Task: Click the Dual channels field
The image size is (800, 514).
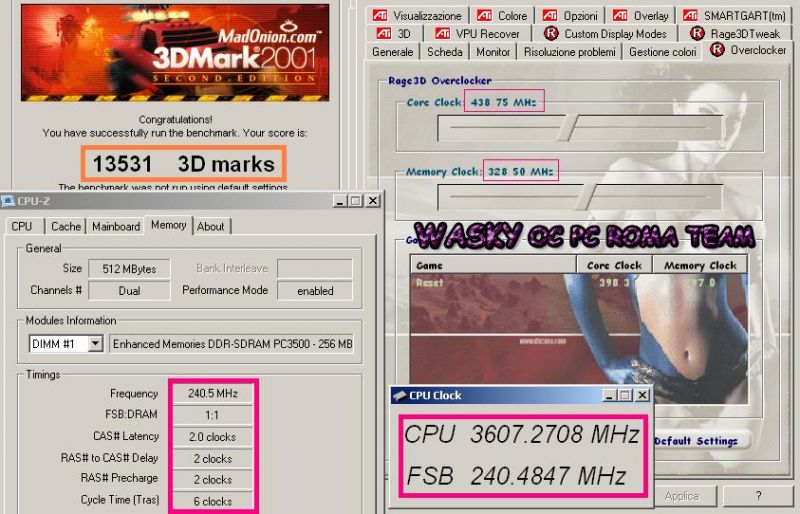Action: pyautogui.click(x=129, y=290)
